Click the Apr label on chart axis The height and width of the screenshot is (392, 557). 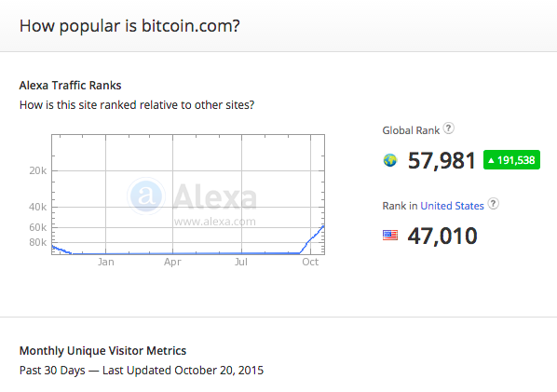pos(172,262)
